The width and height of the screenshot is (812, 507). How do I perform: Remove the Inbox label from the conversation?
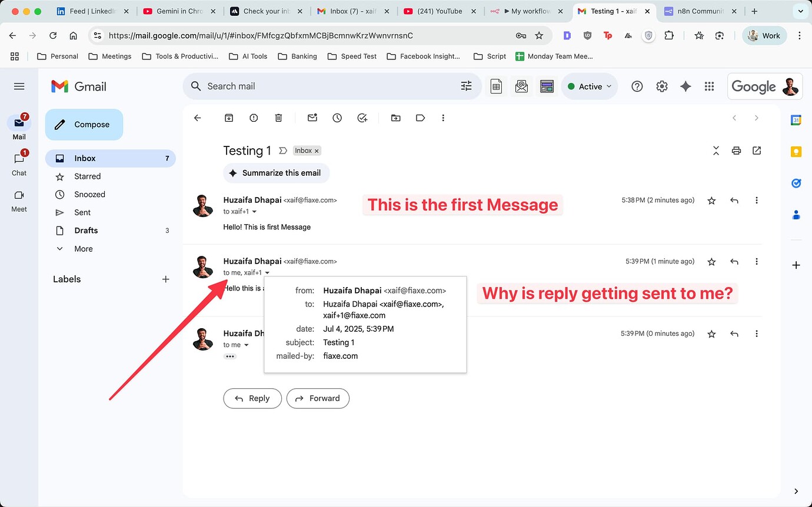tap(317, 151)
